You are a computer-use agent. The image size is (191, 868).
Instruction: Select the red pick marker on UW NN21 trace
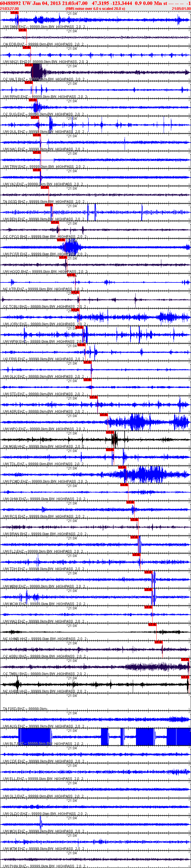click(26, 48)
